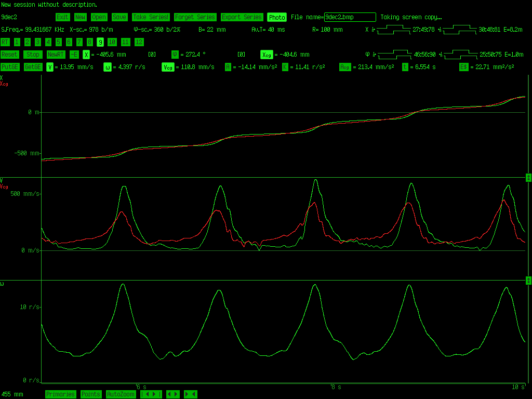This screenshot has height=399, width=532.
Task: Click the Stop button
Action: pyautogui.click(x=33, y=55)
